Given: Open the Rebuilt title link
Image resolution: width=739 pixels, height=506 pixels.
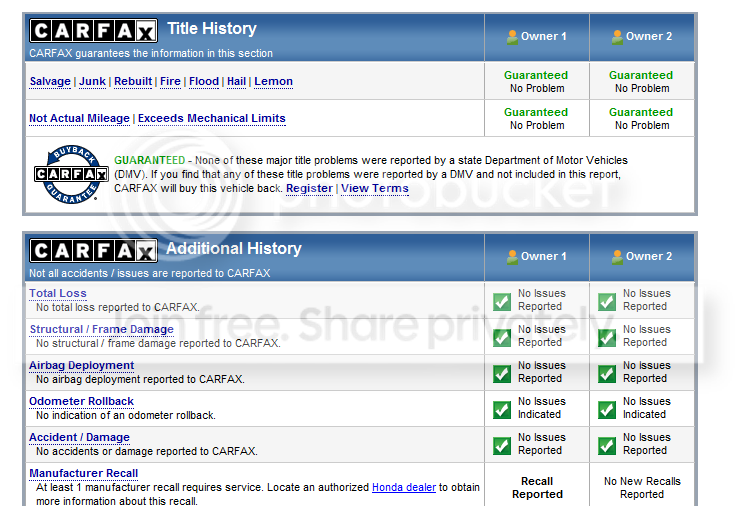Looking at the screenshot, I should click(x=133, y=82).
